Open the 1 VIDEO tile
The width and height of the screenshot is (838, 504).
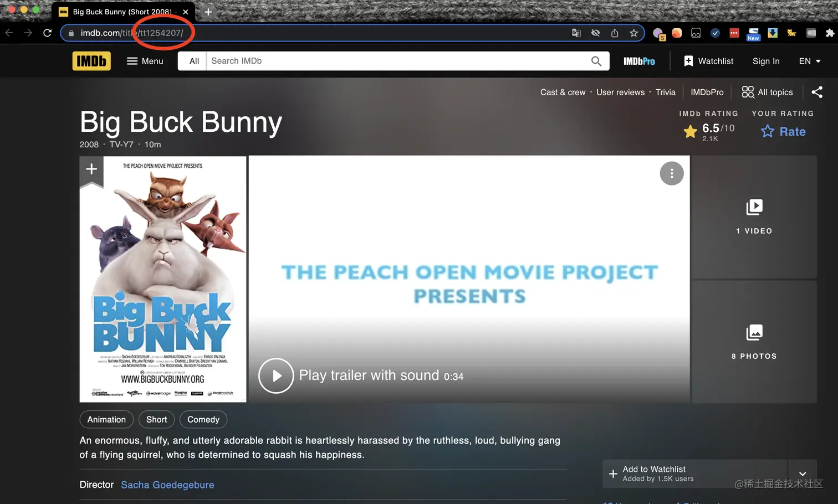click(754, 217)
